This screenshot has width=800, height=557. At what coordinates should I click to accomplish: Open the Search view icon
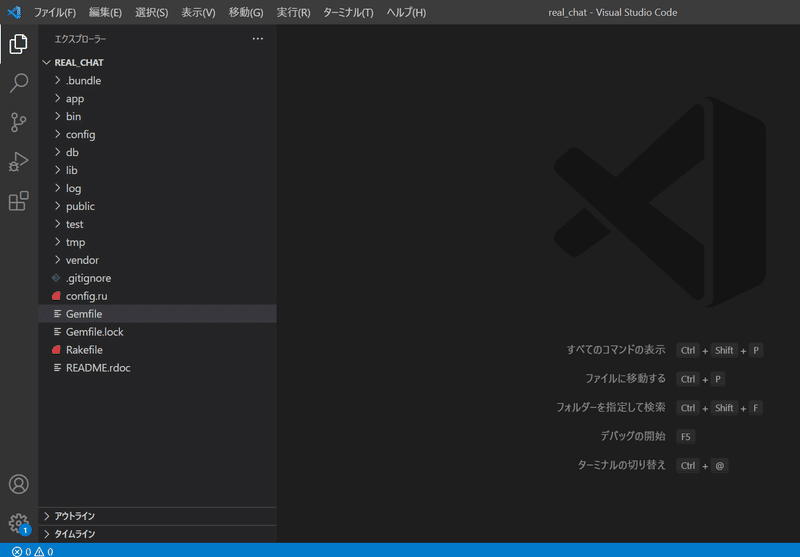coord(18,83)
